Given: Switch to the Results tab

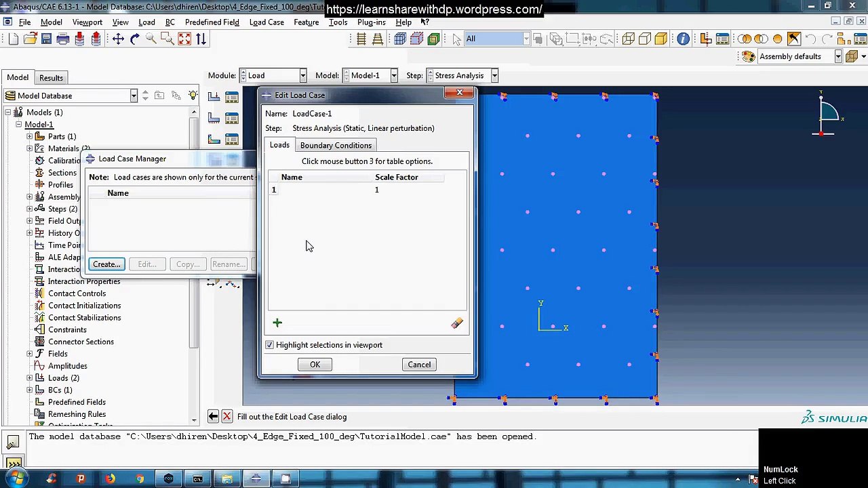Looking at the screenshot, I should [x=51, y=78].
